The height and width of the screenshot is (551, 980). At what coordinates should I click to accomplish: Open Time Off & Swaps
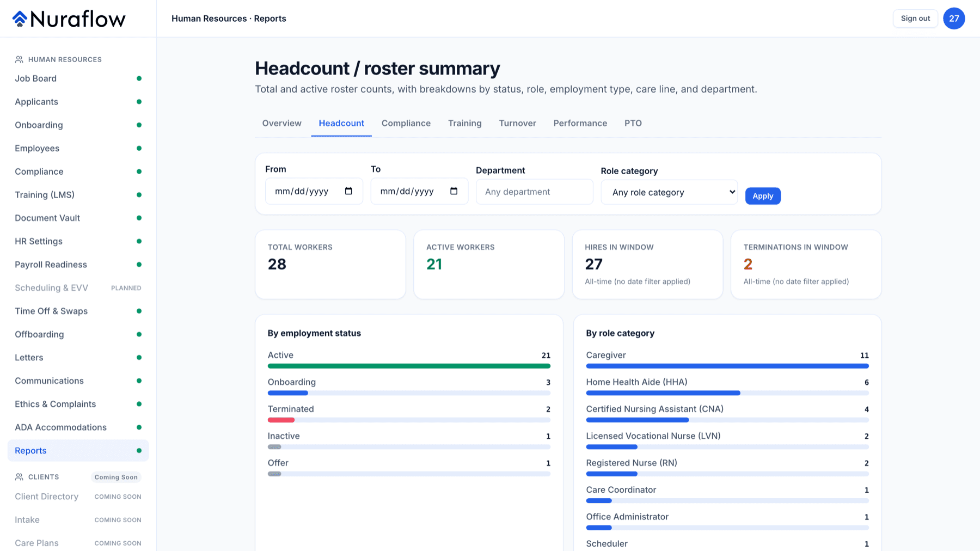tap(78, 311)
